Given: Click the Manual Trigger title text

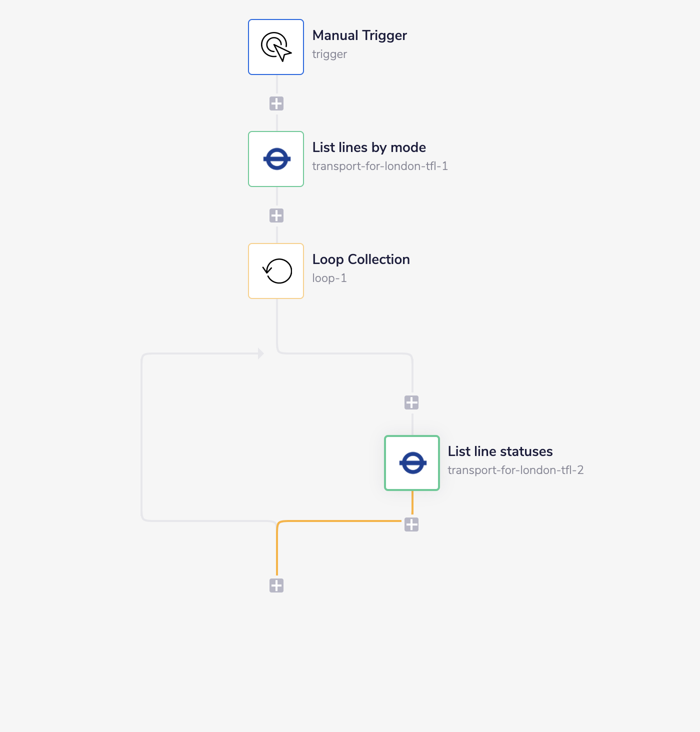Looking at the screenshot, I should [359, 35].
